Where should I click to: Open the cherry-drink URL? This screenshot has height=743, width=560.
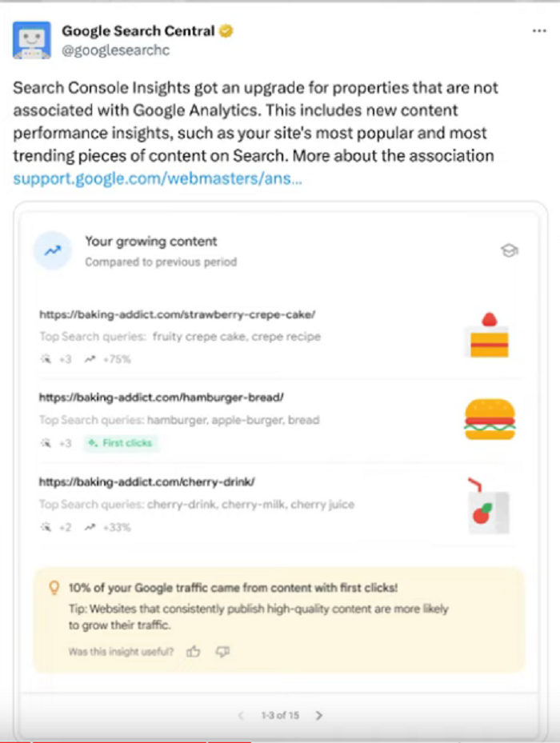pyautogui.click(x=146, y=482)
